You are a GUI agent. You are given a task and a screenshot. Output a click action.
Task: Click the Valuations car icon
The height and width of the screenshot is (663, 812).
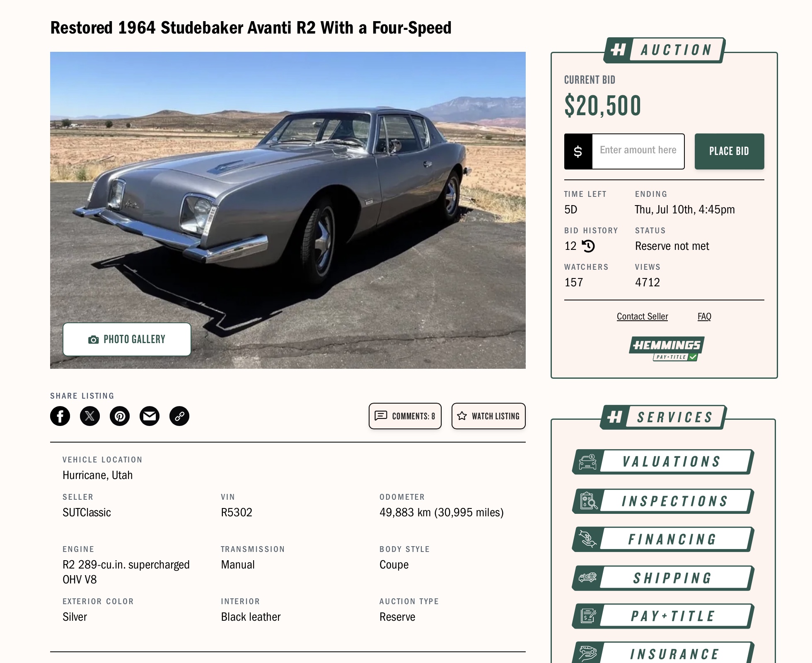[x=587, y=462]
